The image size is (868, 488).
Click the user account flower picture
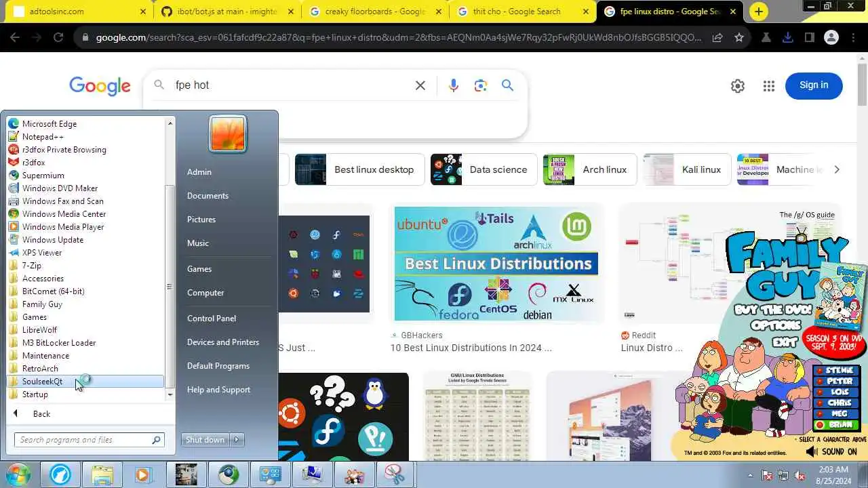point(228,133)
